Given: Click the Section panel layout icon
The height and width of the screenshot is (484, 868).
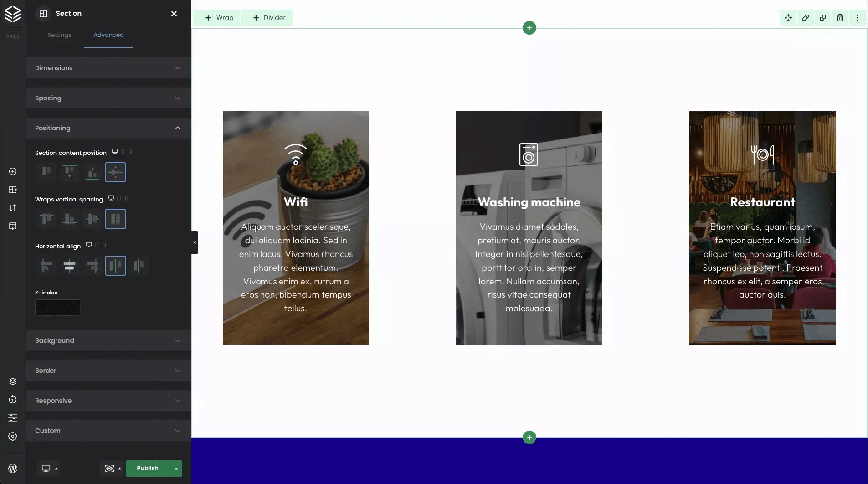Looking at the screenshot, I should (x=43, y=14).
